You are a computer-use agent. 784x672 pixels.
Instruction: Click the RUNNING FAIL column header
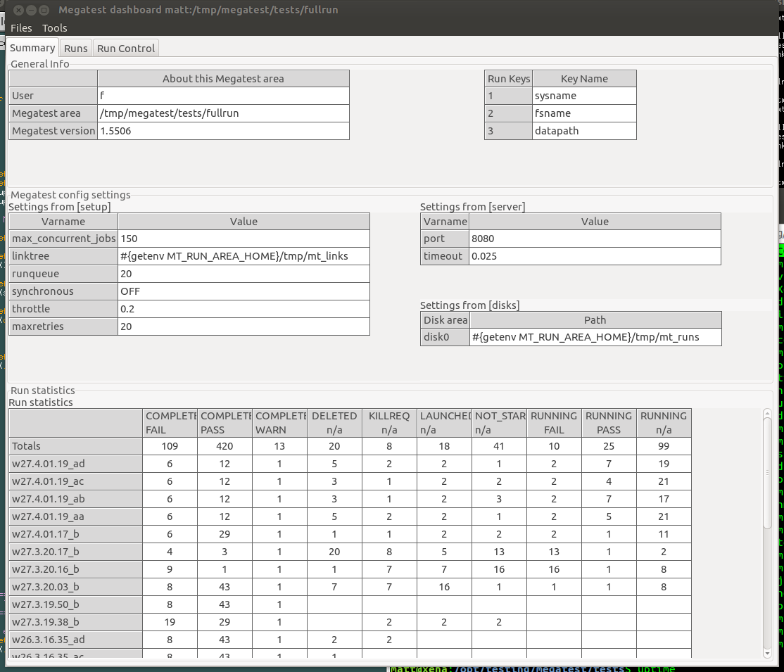click(554, 423)
